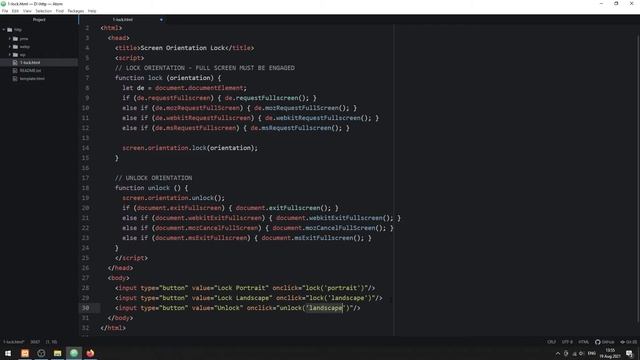Click the 'Lock Landscape' input line
Viewport: 640px width, 360px height.
click(x=249, y=298)
